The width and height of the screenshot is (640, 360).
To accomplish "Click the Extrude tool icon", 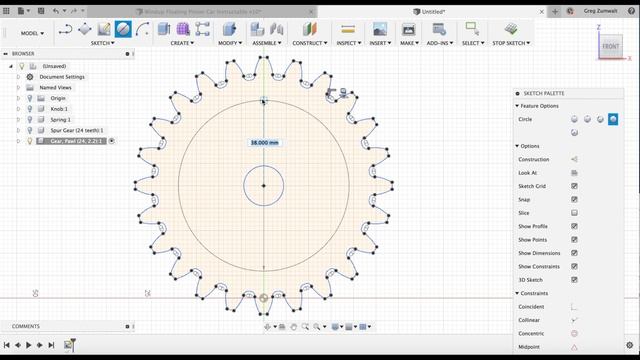I will [164, 29].
